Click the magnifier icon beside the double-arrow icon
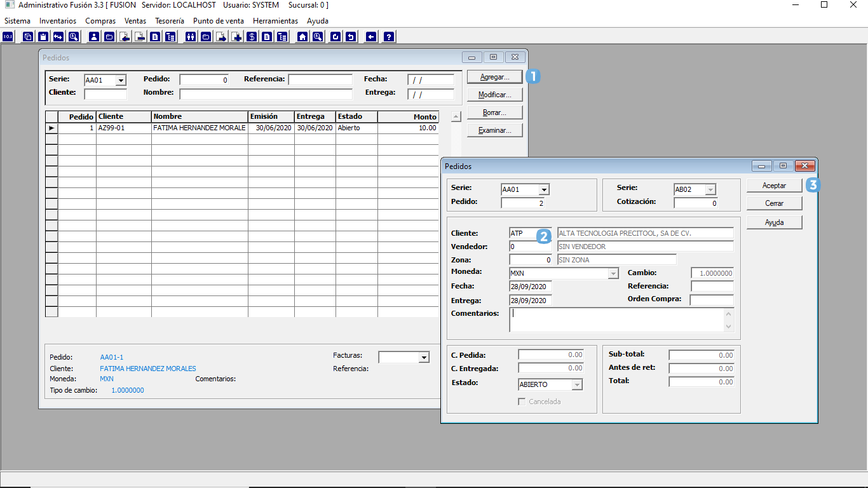The height and width of the screenshot is (488, 868). point(74,37)
